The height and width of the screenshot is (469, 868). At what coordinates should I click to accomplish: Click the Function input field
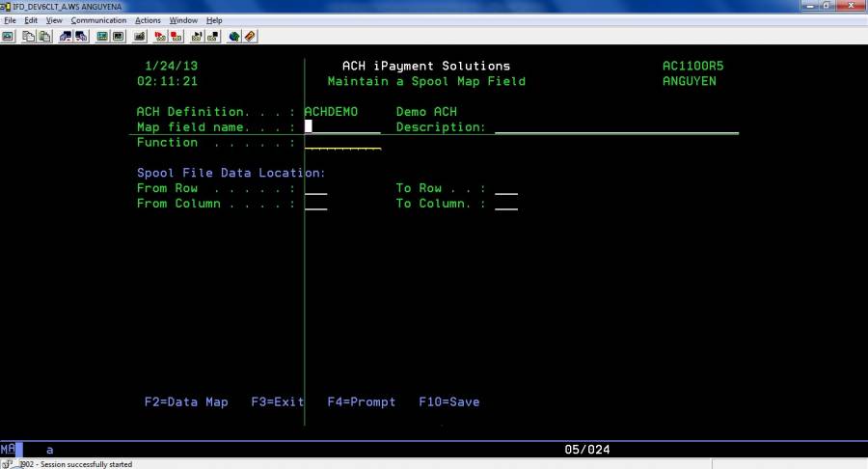point(342,144)
